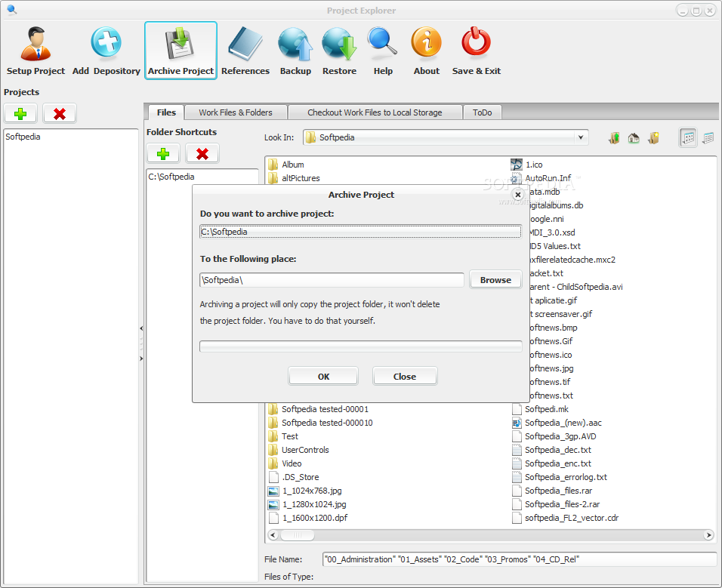Image resolution: width=722 pixels, height=588 pixels.
Task: Select the Softpedia_dec.txt file
Action: (x=551, y=450)
